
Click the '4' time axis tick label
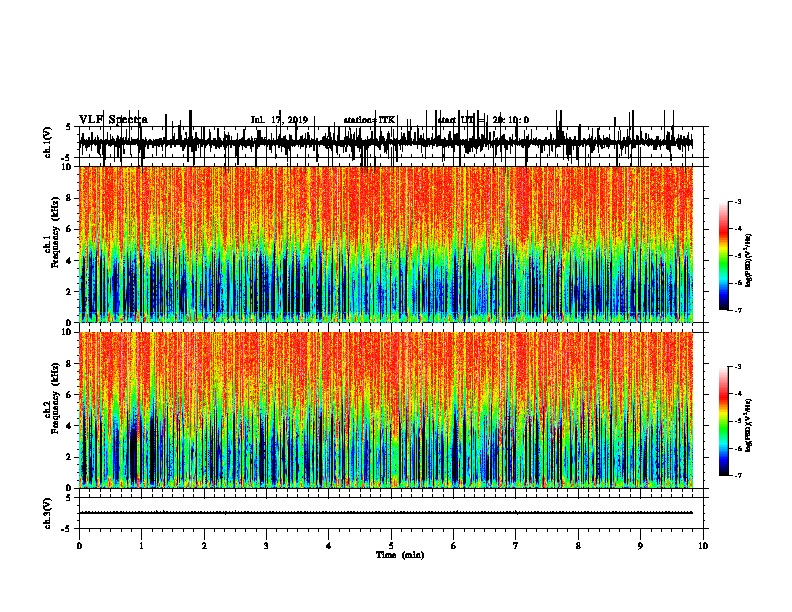pos(329,546)
